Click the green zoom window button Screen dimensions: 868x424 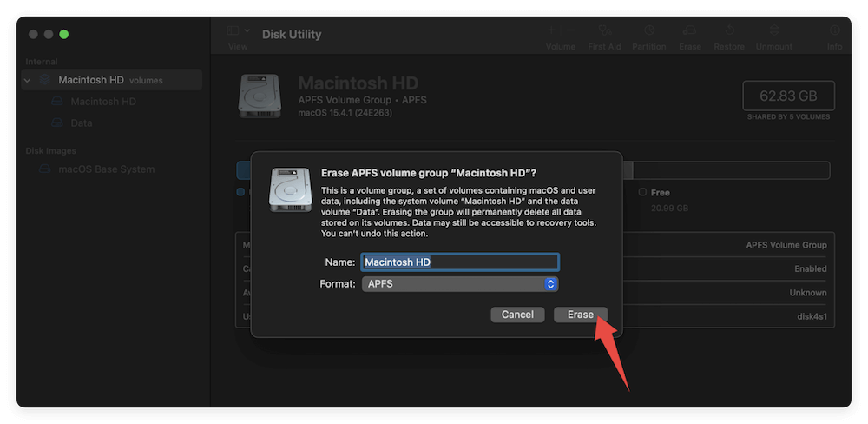pyautogui.click(x=63, y=35)
